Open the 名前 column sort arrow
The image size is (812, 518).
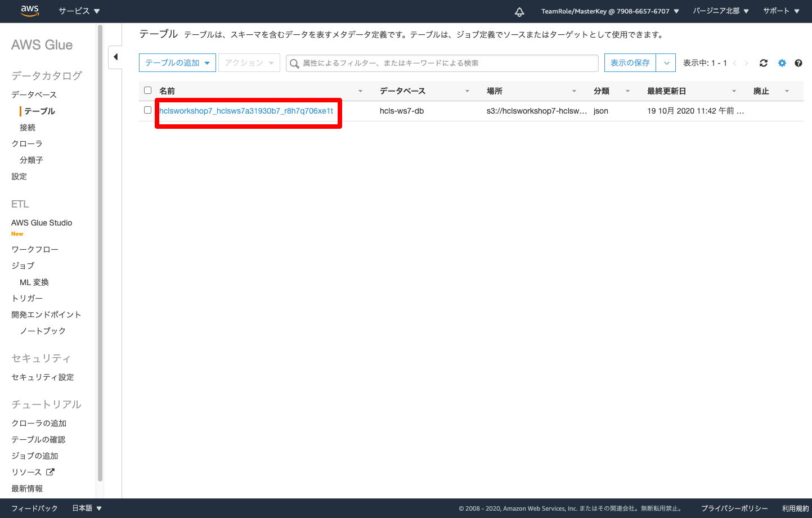click(x=360, y=91)
